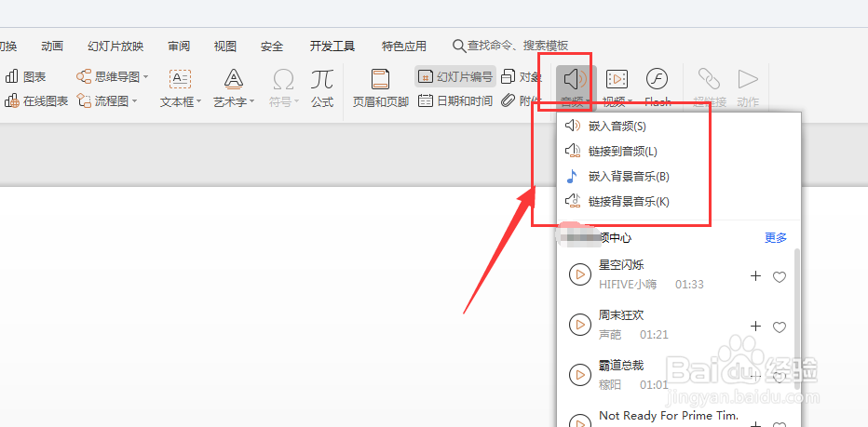The width and height of the screenshot is (868, 427).
Task: Insert a 文本框 text box
Action: [180, 88]
